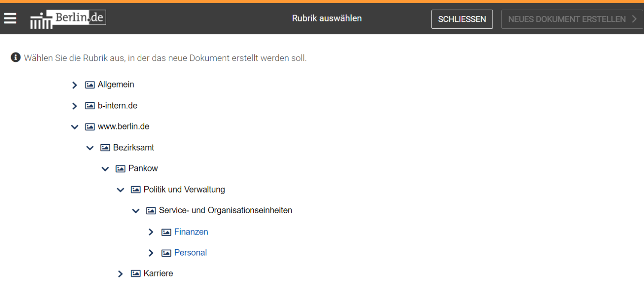
Task: Click the image icon next to Allgemein
Action: 90,84
